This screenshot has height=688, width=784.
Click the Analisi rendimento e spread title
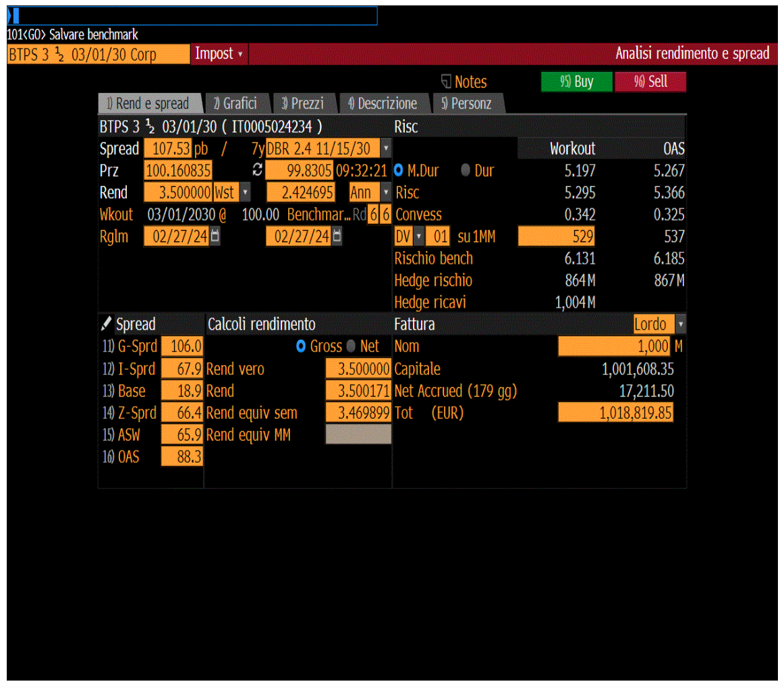692,53
